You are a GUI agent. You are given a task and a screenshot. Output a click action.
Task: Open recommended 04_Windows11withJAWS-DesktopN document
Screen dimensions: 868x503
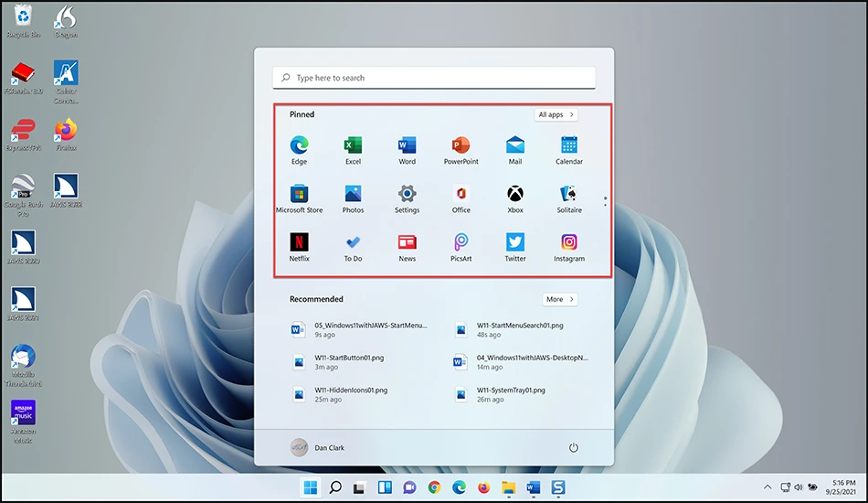coord(521,362)
